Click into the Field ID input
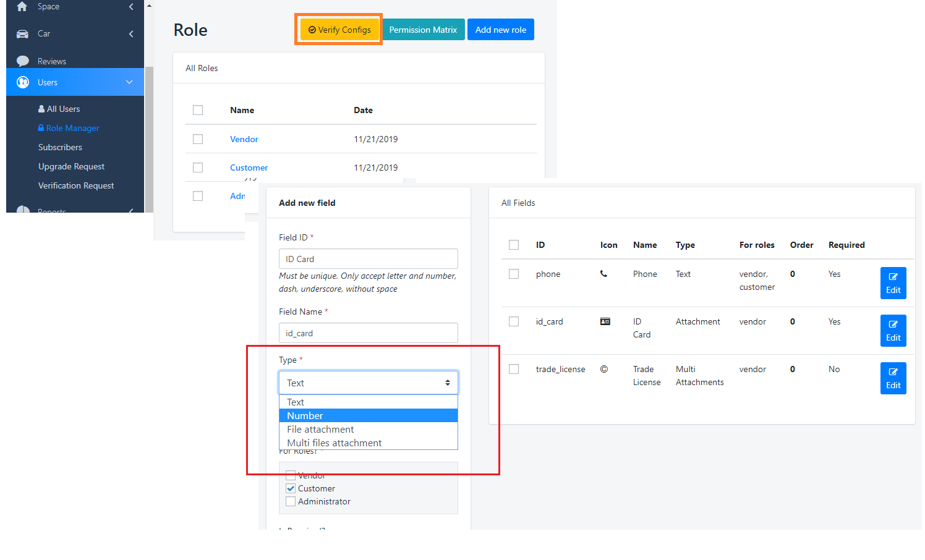The width and height of the screenshot is (925, 560). (x=368, y=259)
